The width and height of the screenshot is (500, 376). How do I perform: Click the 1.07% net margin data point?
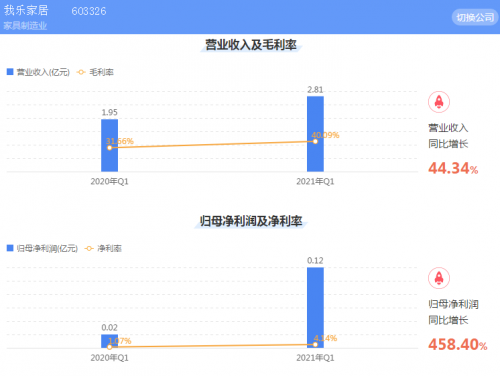[x=109, y=347]
